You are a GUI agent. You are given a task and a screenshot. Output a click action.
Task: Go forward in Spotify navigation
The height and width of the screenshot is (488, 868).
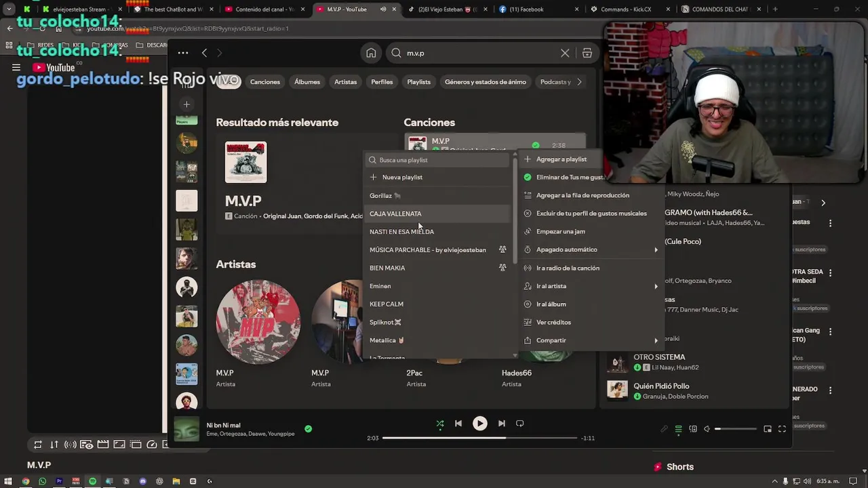point(219,53)
